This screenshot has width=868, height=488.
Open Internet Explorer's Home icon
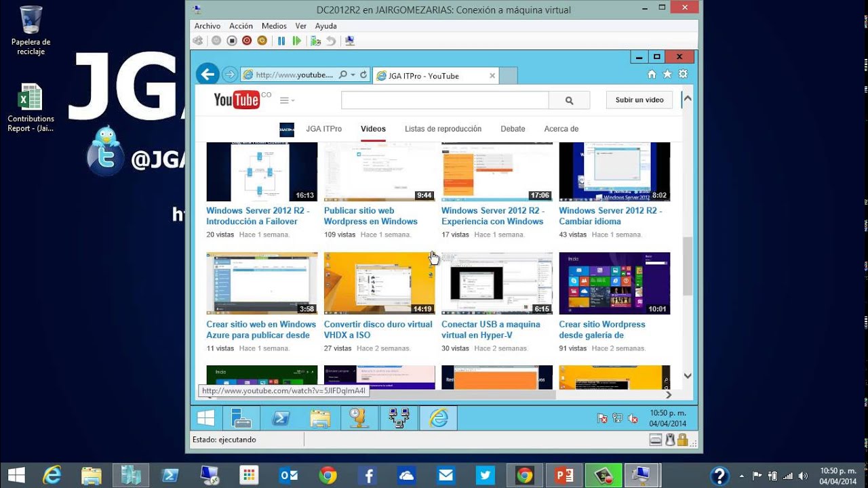point(652,74)
